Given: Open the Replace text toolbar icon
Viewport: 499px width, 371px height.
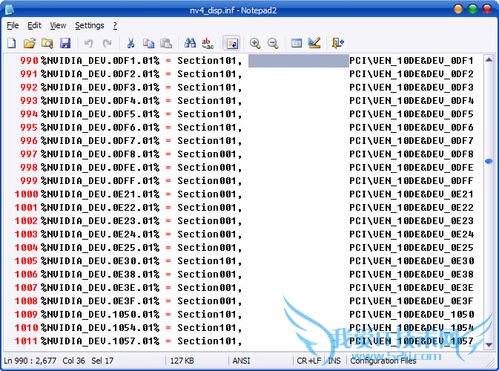Looking at the screenshot, I should pyautogui.click(x=208, y=43).
